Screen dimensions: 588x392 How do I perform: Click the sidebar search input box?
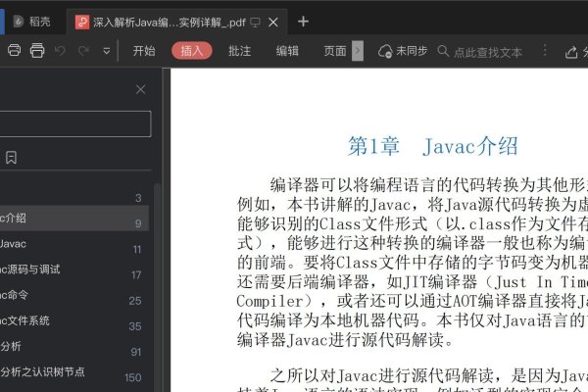click(75, 123)
